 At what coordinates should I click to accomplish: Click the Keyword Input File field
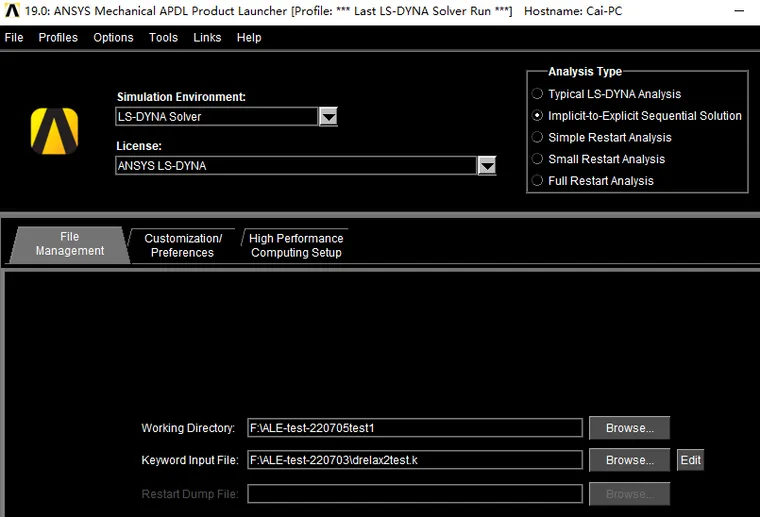tap(415, 460)
